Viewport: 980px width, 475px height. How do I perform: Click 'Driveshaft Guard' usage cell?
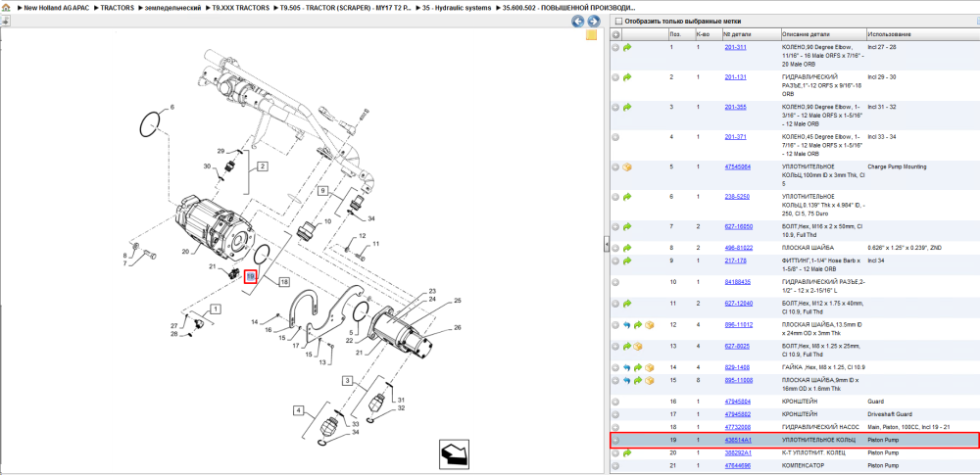888,413
